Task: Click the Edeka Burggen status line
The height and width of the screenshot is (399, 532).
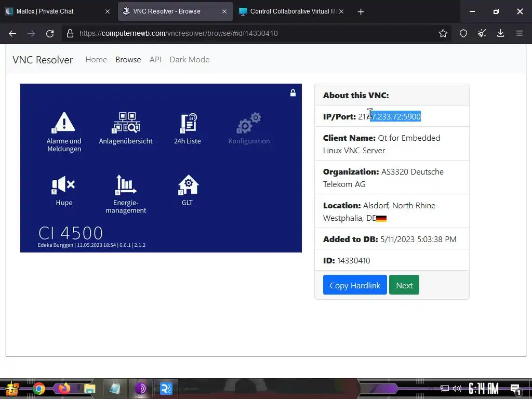Action: pyautogui.click(x=91, y=245)
